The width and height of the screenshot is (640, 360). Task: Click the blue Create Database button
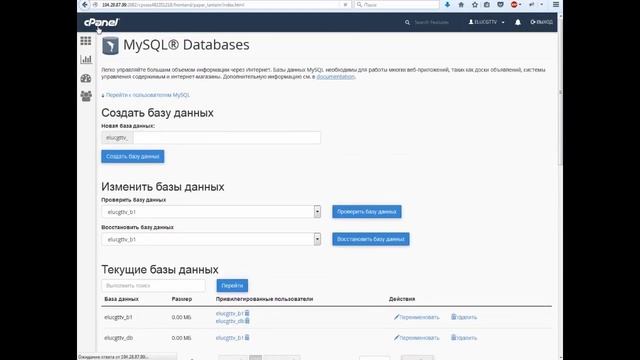[x=133, y=156]
